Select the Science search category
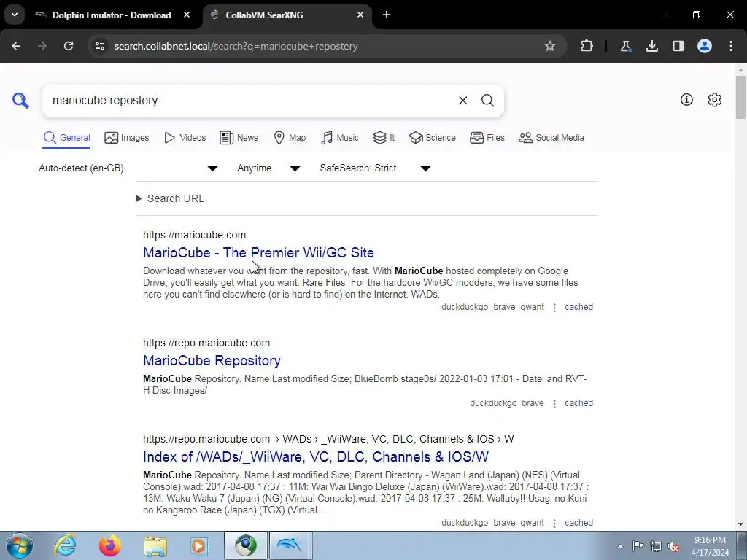 tap(432, 138)
